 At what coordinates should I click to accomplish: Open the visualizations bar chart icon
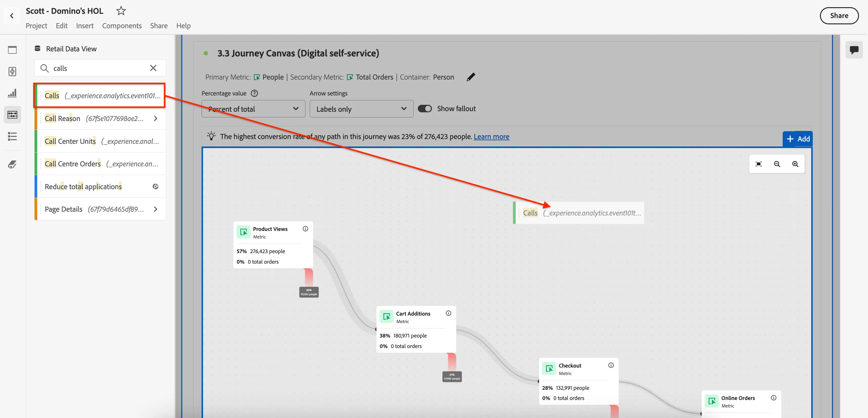pos(13,93)
